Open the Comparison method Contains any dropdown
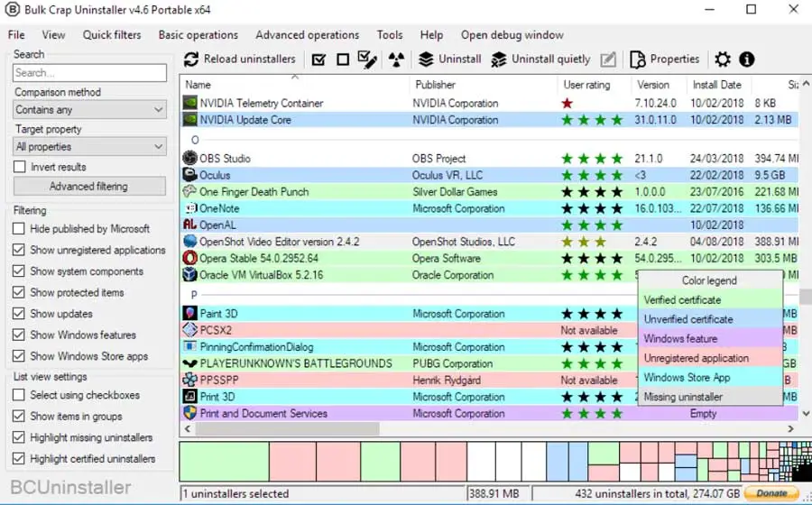812x505 pixels. click(x=89, y=110)
